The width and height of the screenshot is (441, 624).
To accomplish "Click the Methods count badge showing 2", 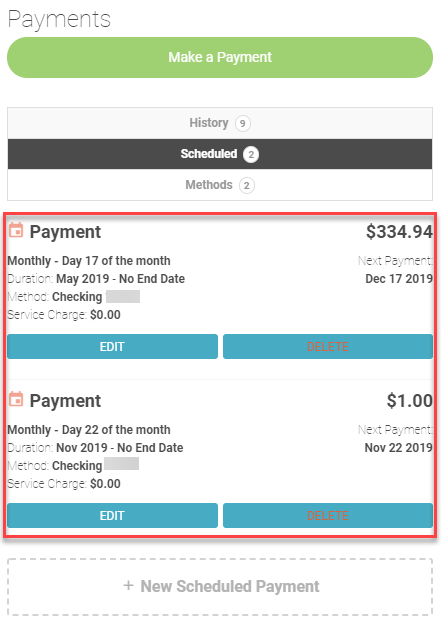I will (247, 185).
